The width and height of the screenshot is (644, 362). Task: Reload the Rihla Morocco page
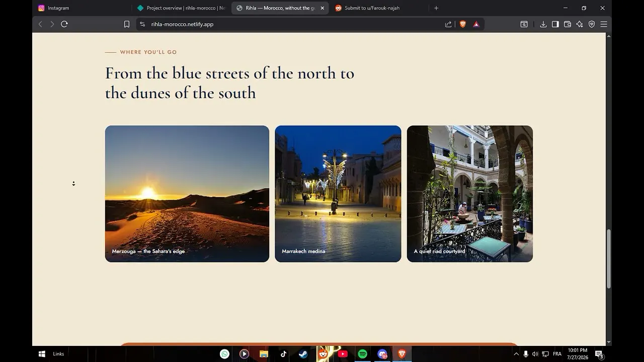tap(64, 24)
